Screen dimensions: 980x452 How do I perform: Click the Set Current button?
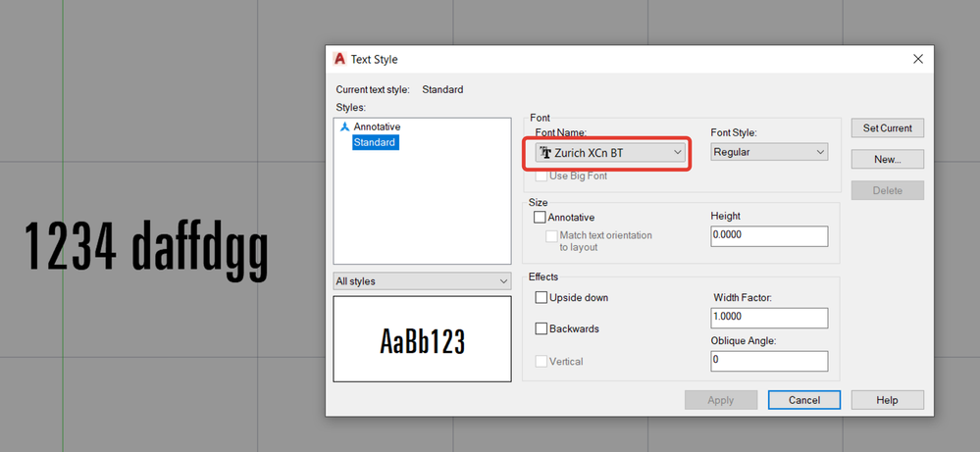[888, 128]
